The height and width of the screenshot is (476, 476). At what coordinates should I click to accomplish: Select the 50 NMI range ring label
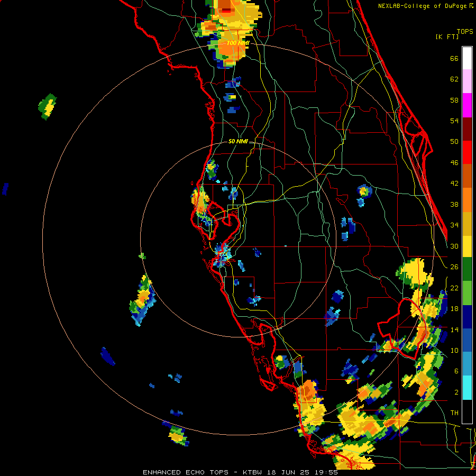click(238, 141)
